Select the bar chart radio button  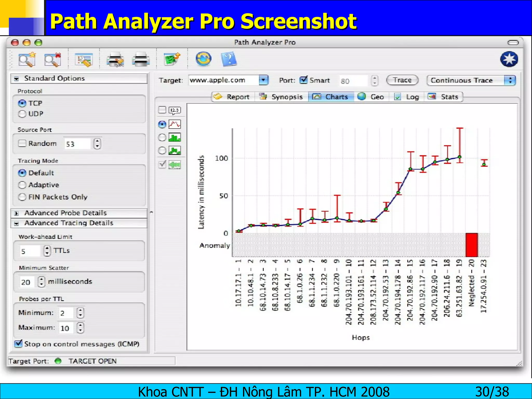click(x=162, y=137)
